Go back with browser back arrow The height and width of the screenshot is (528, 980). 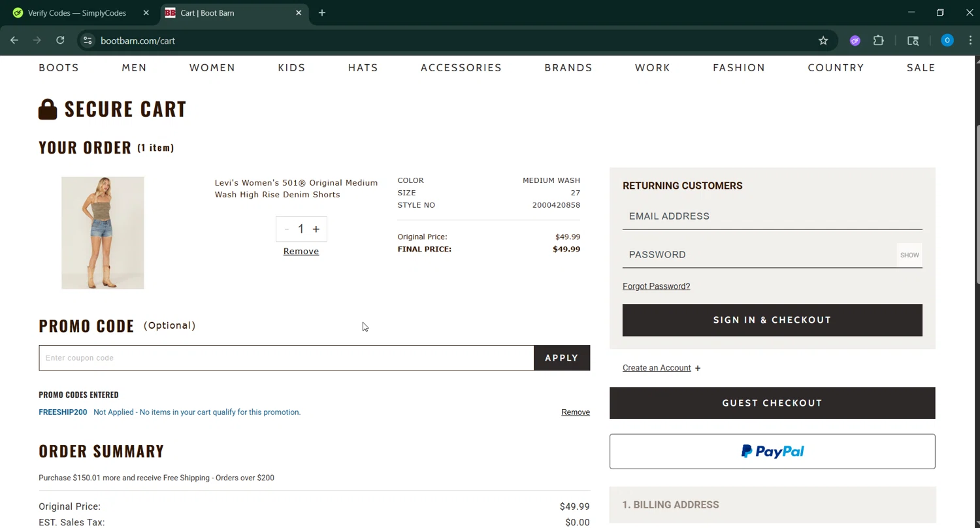[14, 41]
